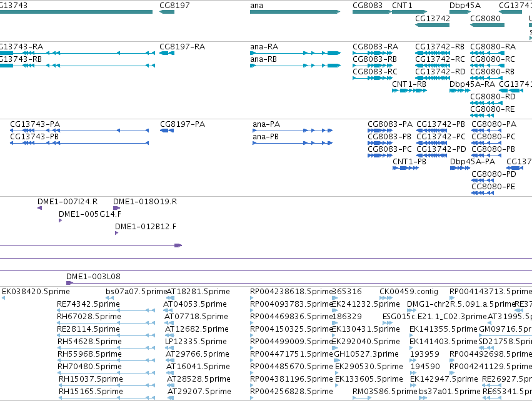Select the CG13742-RD transcript

[x=433, y=78]
